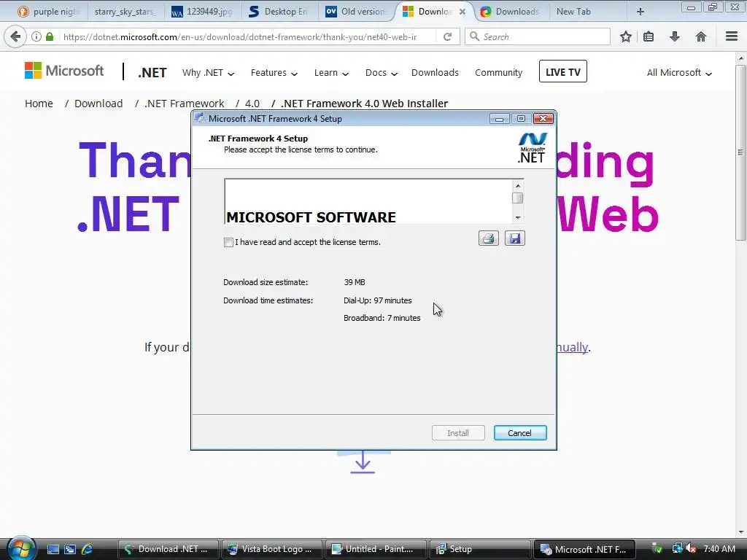Image resolution: width=747 pixels, height=560 pixels.
Task: Launch Internet Explorer from quick launch
Action: tap(87, 549)
